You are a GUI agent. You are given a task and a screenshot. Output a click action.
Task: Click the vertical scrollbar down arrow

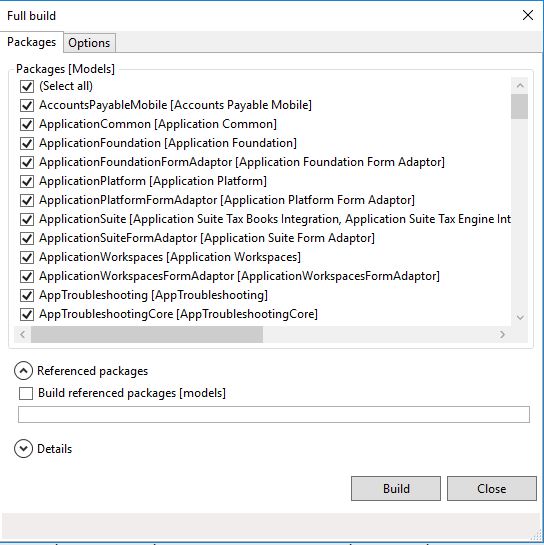coord(520,317)
